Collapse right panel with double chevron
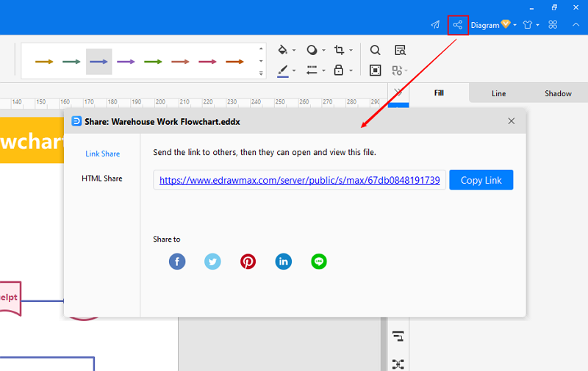 (398, 93)
